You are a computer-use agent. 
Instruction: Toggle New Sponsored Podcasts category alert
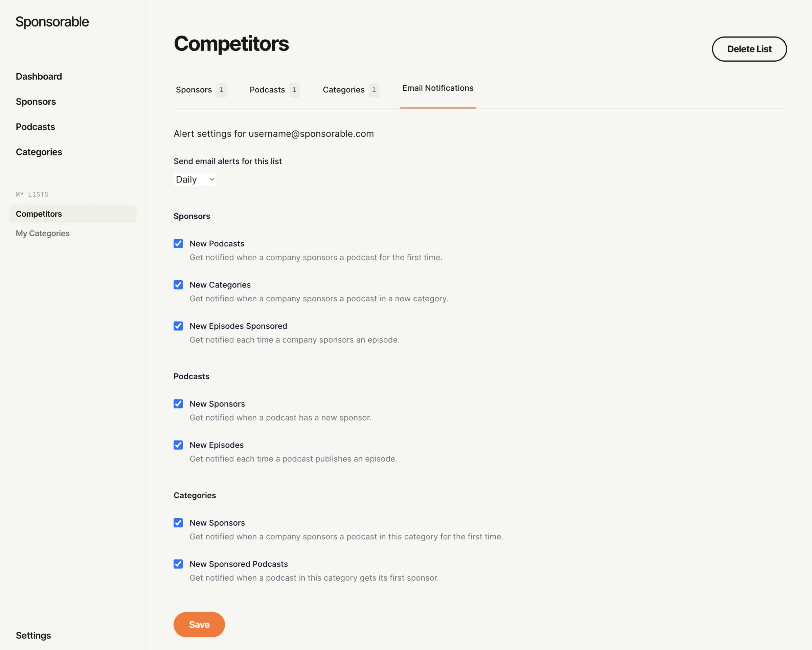pyautogui.click(x=178, y=564)
